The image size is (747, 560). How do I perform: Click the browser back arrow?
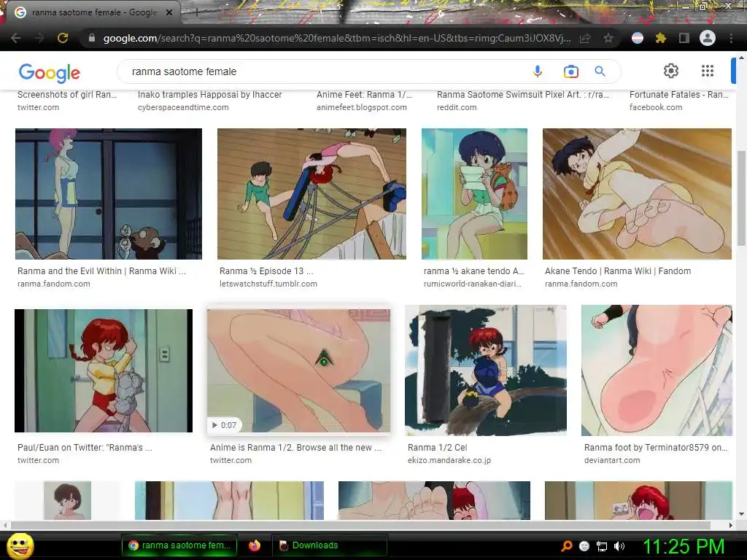point(16,38)
